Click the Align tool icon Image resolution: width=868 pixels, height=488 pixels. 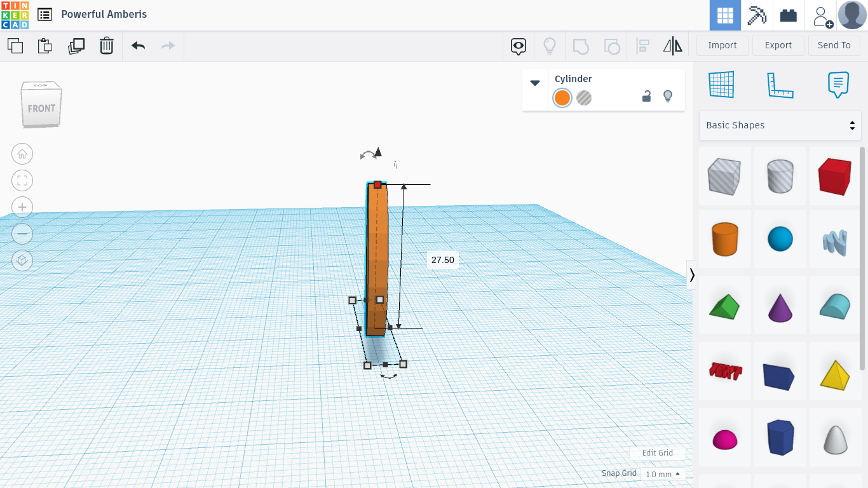point(642,46)
